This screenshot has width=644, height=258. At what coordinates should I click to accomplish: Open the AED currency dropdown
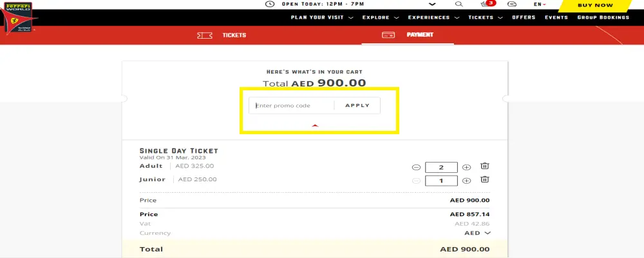coord(477,233)
